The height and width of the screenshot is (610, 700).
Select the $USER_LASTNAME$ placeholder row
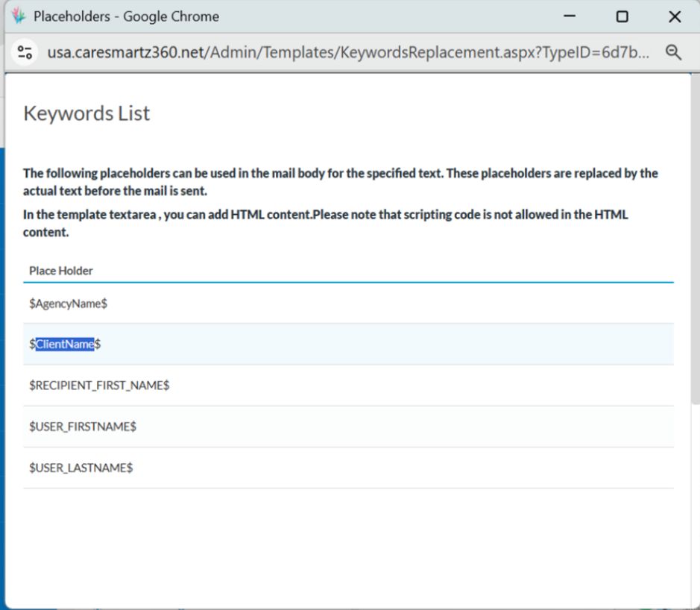click(81, 467)
